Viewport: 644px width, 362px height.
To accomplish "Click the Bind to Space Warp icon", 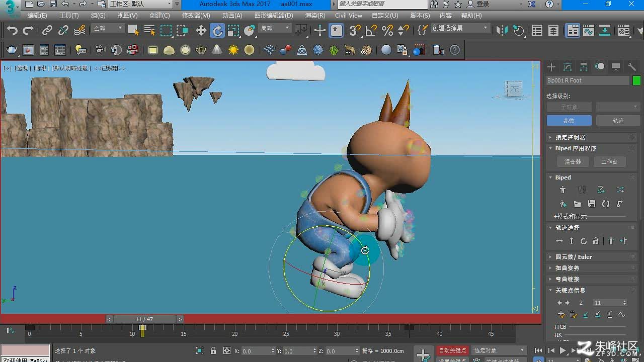I will (x=79, y=31).
